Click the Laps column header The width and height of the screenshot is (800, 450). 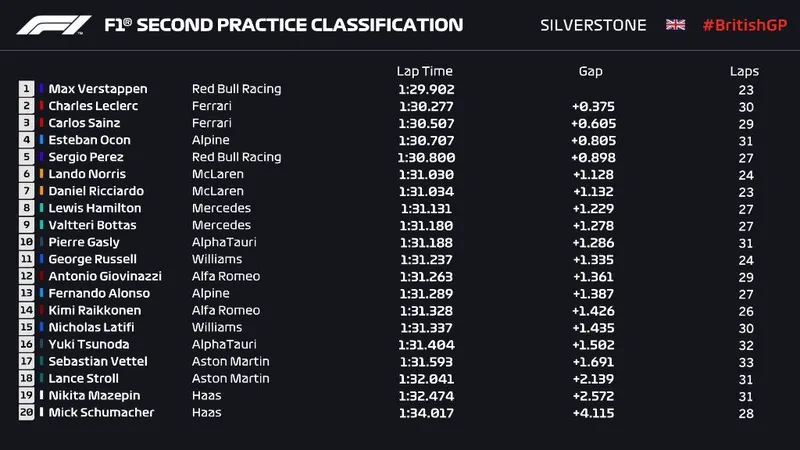pyautogui.click(x=744, y=71)
